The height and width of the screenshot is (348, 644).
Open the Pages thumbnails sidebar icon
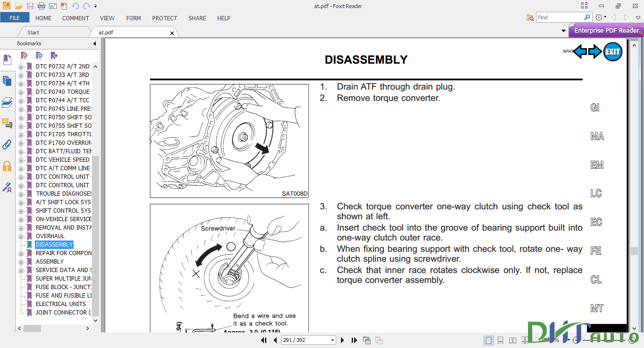coord(7,81)
